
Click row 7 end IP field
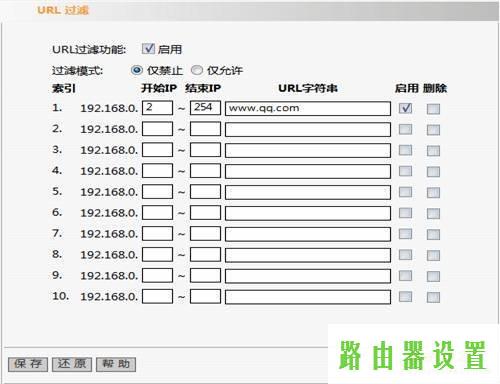coord(205,234)
